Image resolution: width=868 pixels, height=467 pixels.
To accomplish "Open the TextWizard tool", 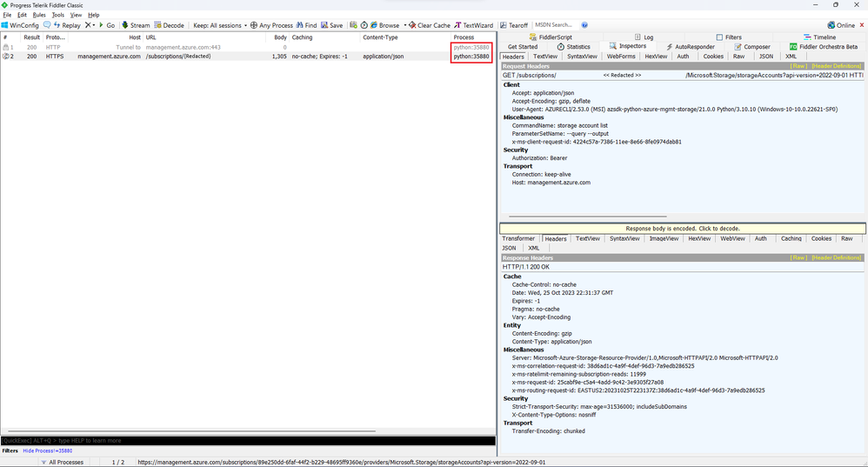I will (x=473, y=25).
